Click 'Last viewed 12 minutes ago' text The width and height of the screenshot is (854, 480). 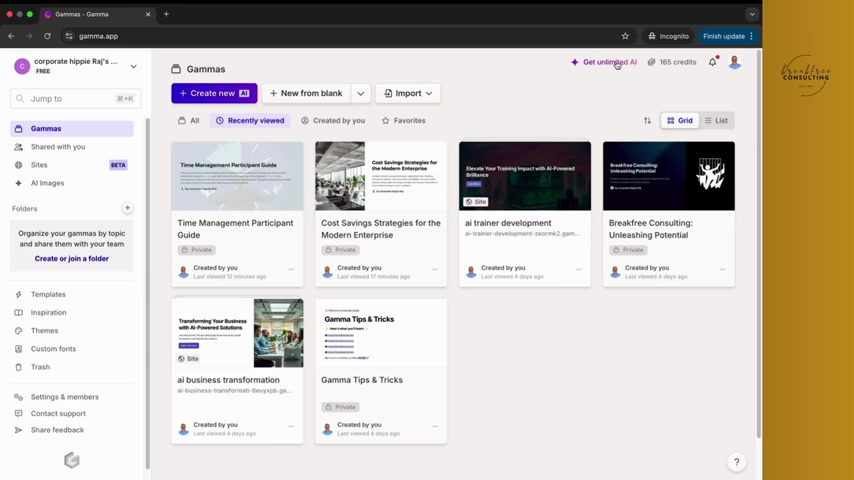click(x=230, y=277)
